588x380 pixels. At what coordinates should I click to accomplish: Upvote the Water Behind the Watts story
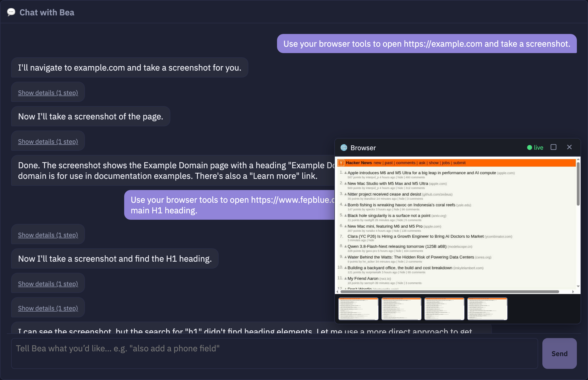pos(345,257)
